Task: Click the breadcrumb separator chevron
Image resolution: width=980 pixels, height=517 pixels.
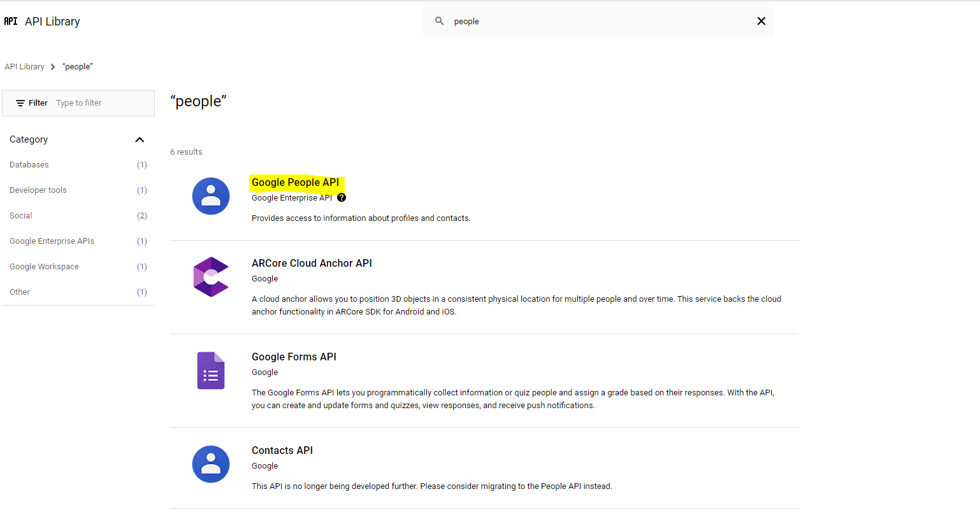Action: [53, 67]
